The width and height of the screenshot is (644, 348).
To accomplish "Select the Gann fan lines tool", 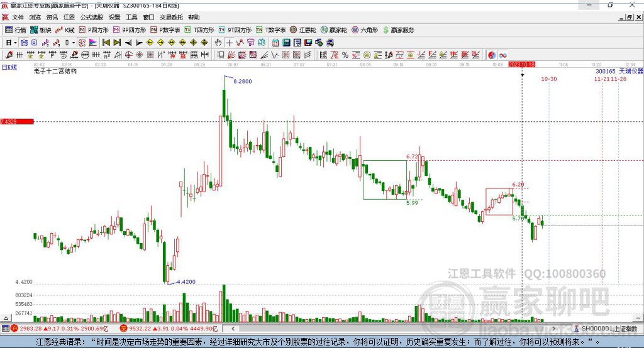I will pos(231,55).
